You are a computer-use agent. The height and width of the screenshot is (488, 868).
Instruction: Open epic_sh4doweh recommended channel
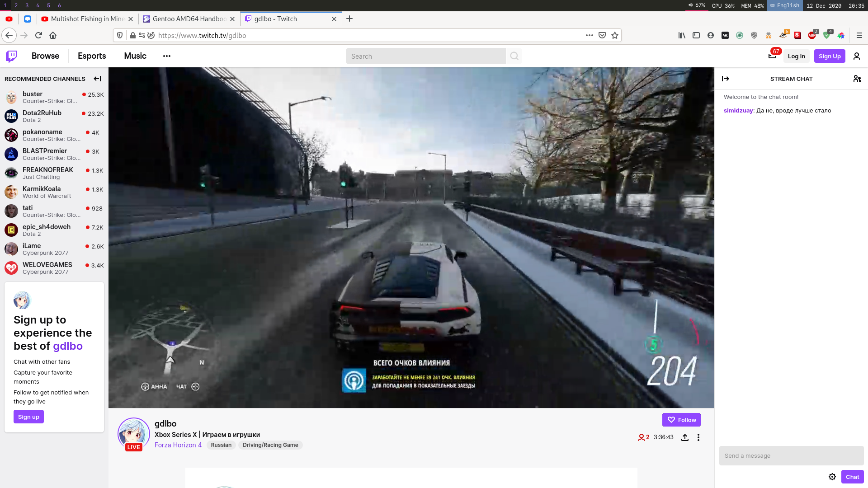click(x=54, y=230)
